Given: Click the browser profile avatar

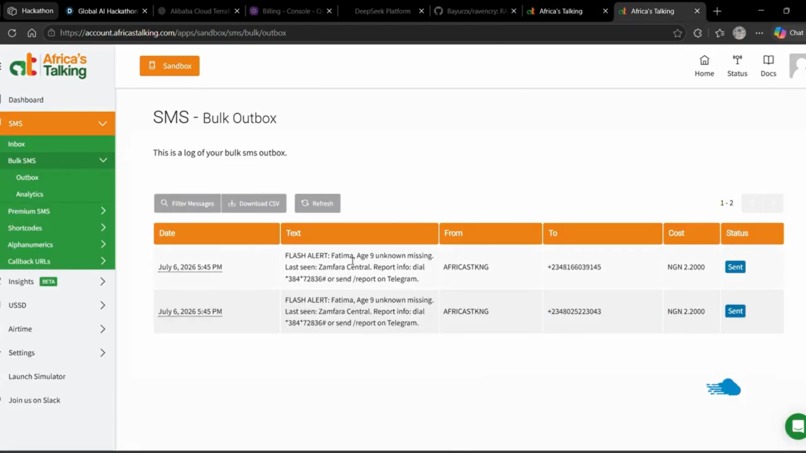Looking at the screenshot, I should tap(739, 33).
